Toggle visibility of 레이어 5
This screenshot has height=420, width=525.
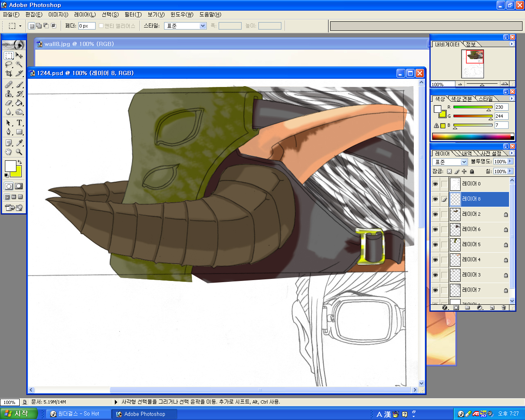coord(435,244)
